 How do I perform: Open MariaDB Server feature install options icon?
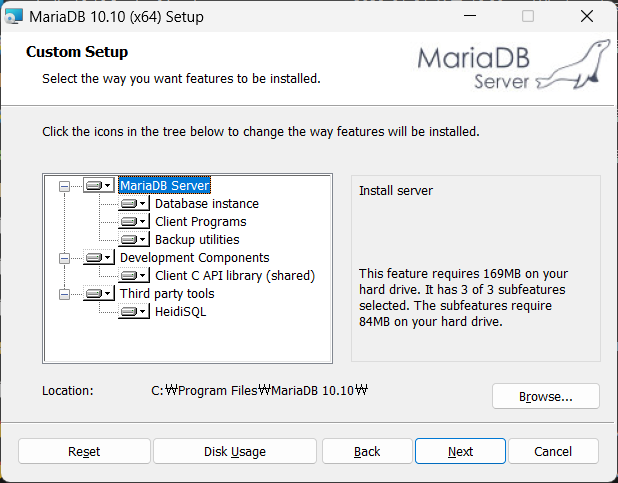(99, 185)
